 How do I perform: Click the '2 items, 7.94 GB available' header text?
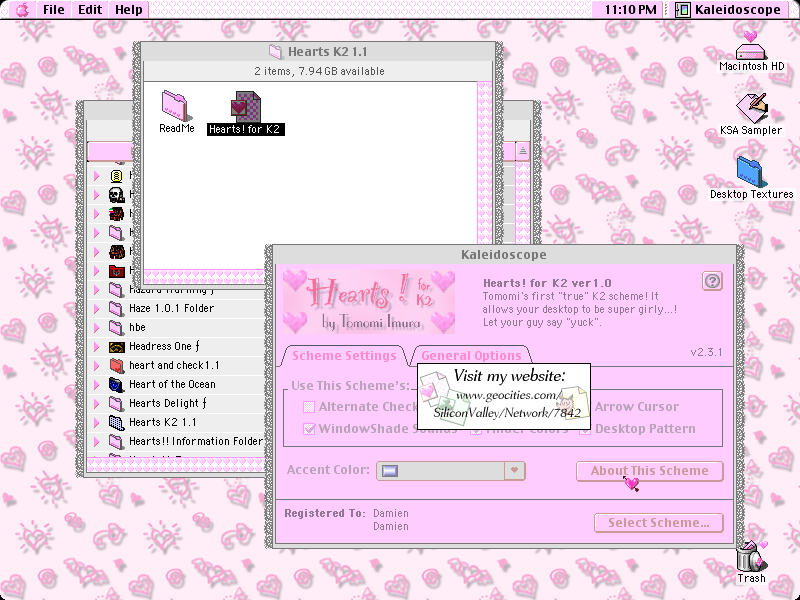(x=319, y=71)
